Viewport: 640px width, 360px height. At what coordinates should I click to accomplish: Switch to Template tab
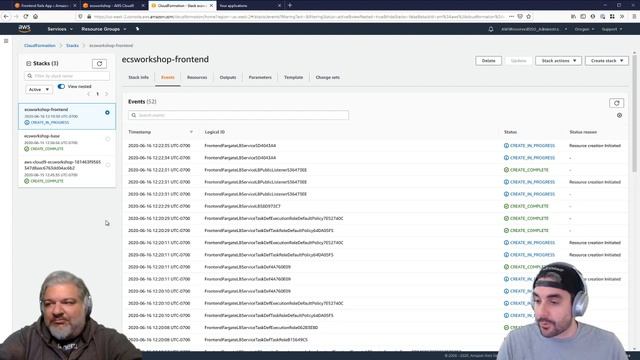[293, 77]
